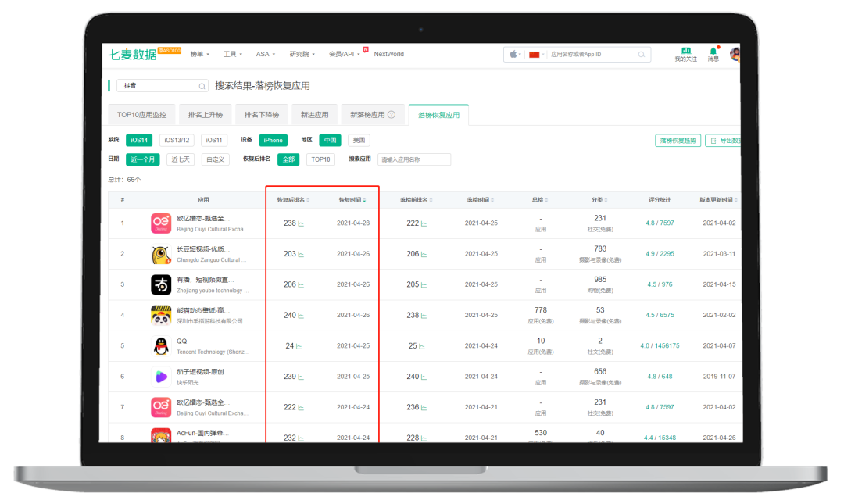Screen dimensions: 844x504
Task: Switch to the 排名上升榜 tab
Action: pyautogui.click(x=206, y=115)
